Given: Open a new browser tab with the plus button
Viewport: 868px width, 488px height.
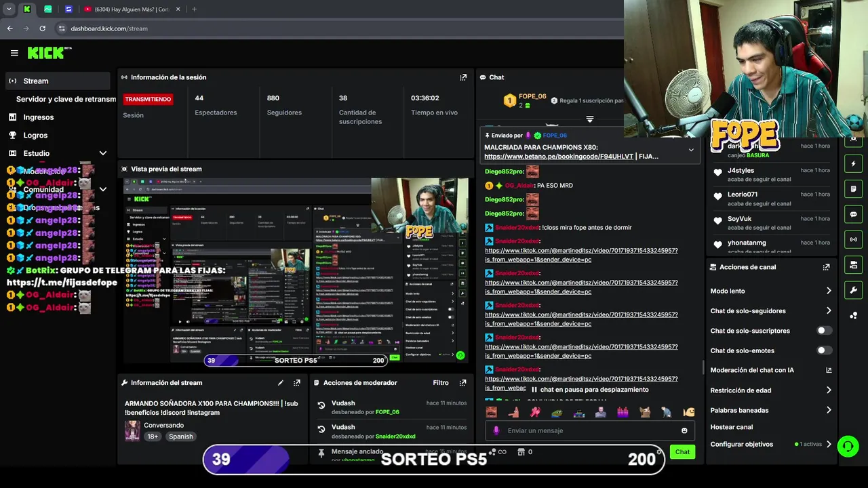Looking at the screenshot, I should pos(194,9).
